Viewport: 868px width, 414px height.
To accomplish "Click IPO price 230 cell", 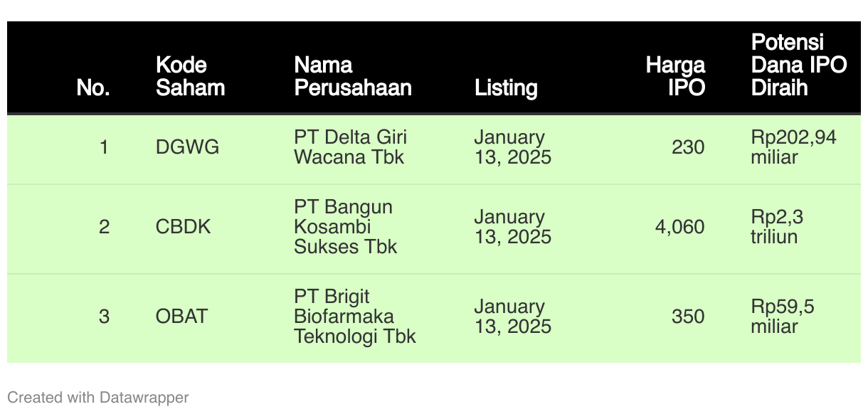I will 688,148.
